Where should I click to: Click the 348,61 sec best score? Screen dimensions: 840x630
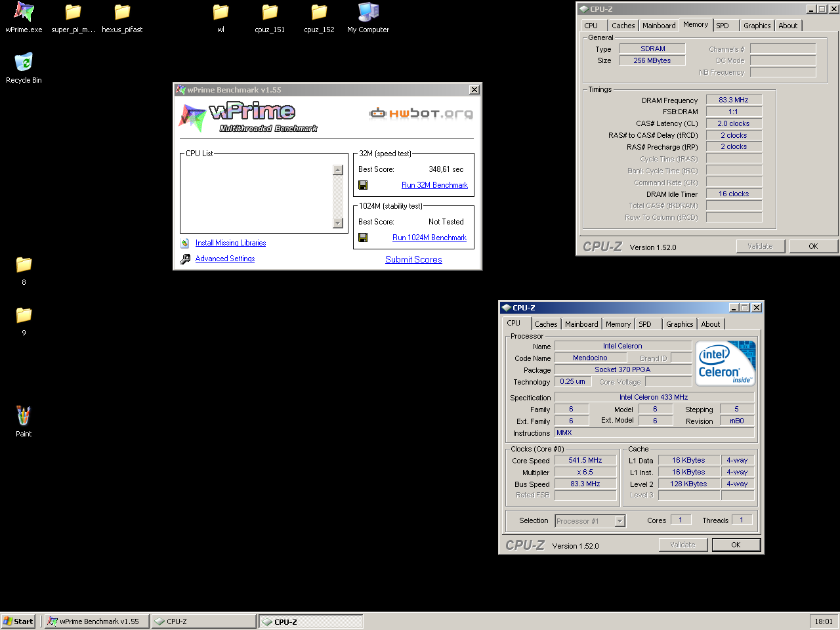point(446,169)
